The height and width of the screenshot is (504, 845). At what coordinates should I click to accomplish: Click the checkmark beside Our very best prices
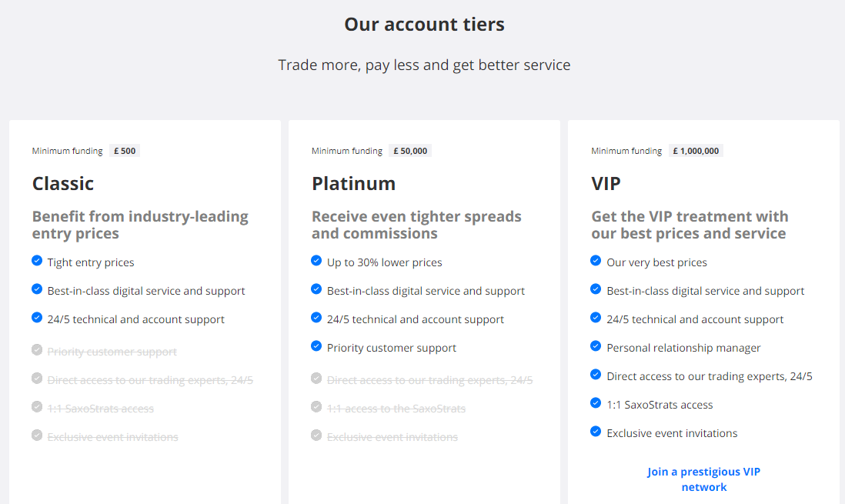click(596, 262)
